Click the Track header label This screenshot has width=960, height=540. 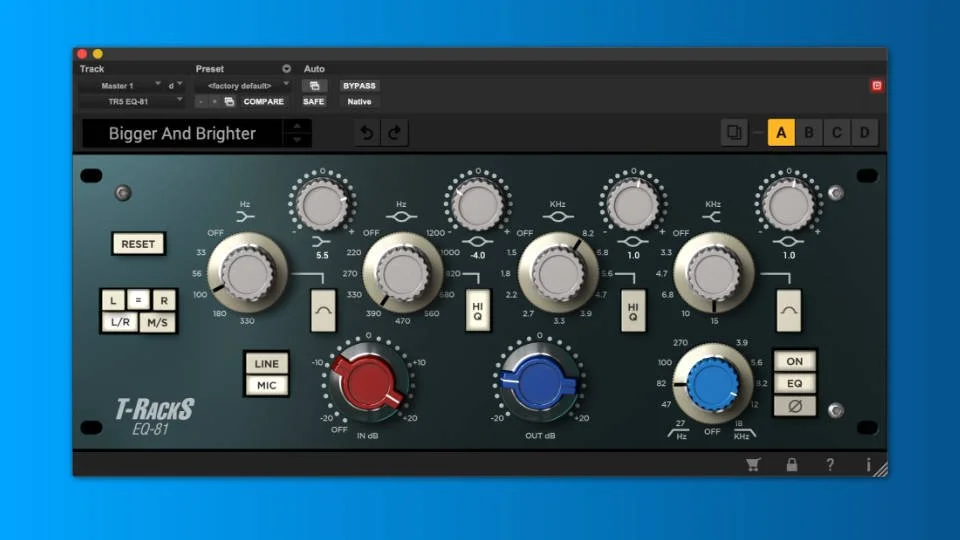(x=92, y=69)
